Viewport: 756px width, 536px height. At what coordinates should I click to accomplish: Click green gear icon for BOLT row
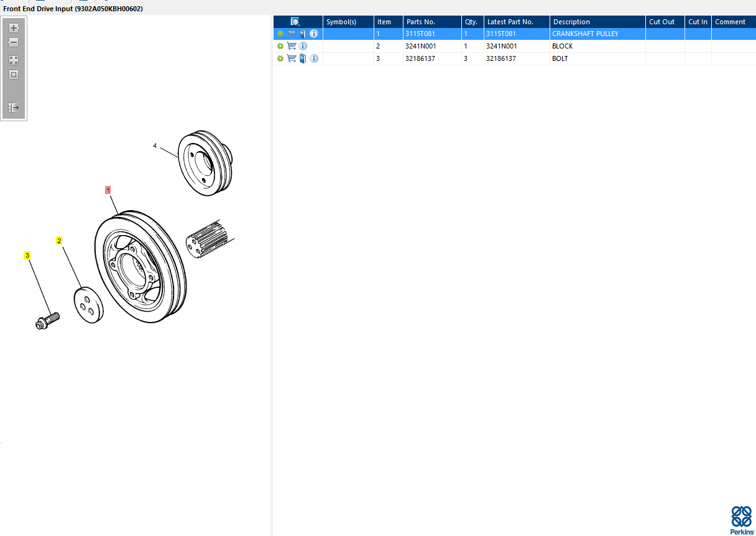[280, 58]
